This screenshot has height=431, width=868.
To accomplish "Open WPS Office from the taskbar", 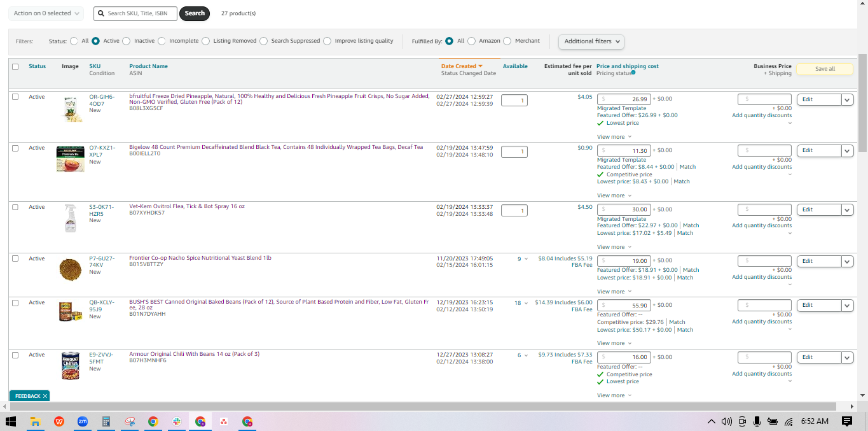I will point(59,421).
